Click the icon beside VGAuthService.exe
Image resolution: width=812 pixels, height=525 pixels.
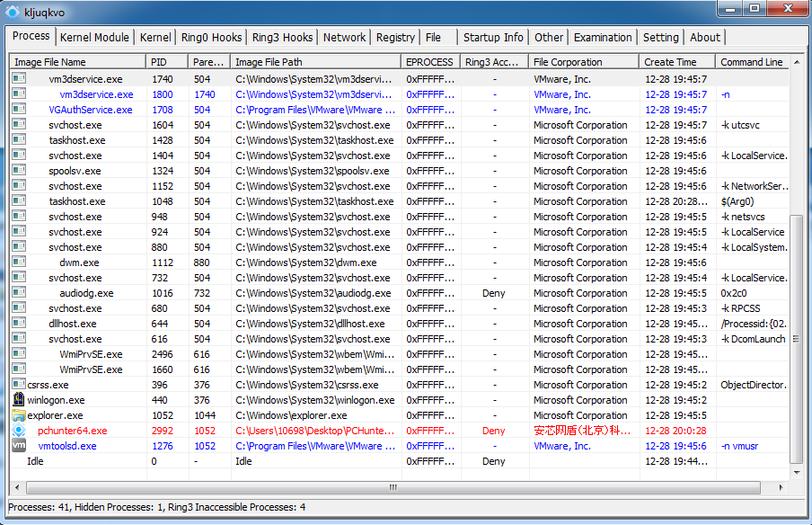click(19, 109)
